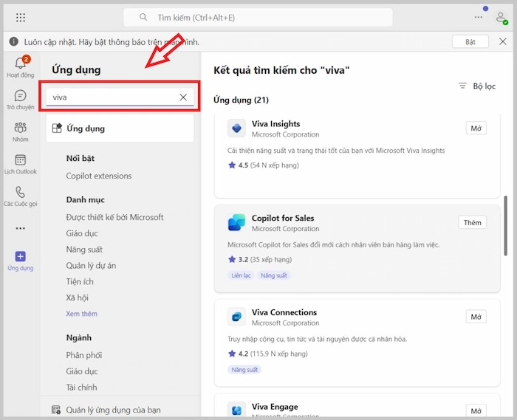Image resolution: width=517 pixels, height=420 pixels.
Task: Open Viva Engage with Mở button
Action: pos(476,411)
